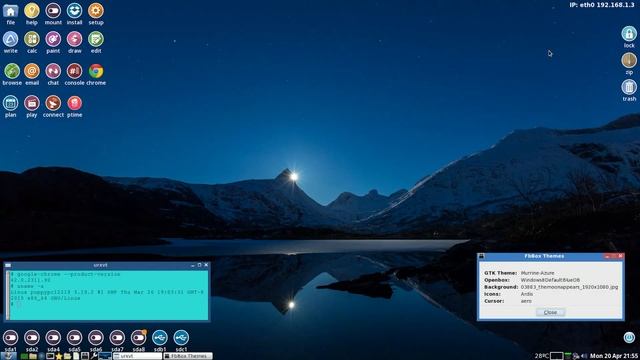Click the Background filename value in FbBox Themes
The width and height of the screenshot is (640, 360).
[569, 287]
